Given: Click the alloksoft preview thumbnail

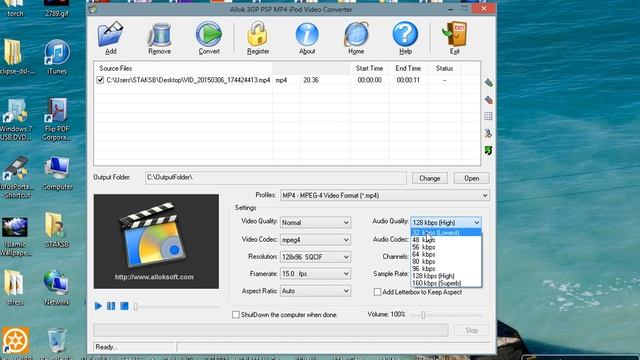Looking at the screenshot, I should pos(156,241).
